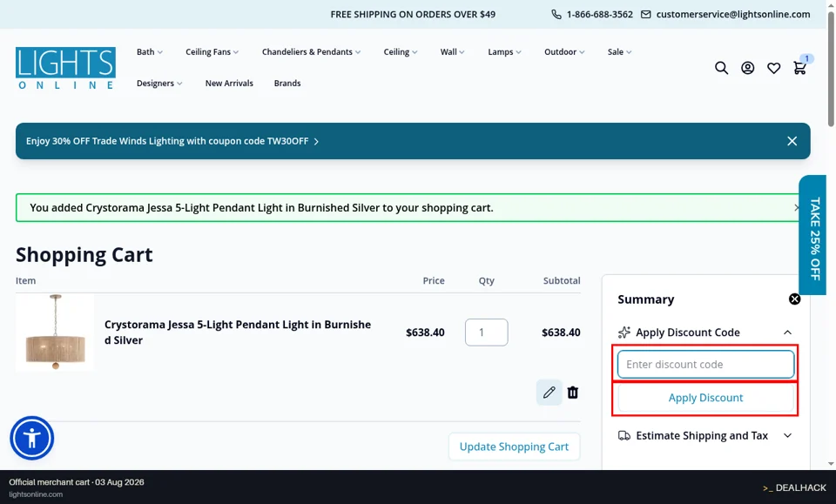Expand the Ceiling Fans menu
Viewport: 836px width, 504px height.
click(x=212, y=51)
